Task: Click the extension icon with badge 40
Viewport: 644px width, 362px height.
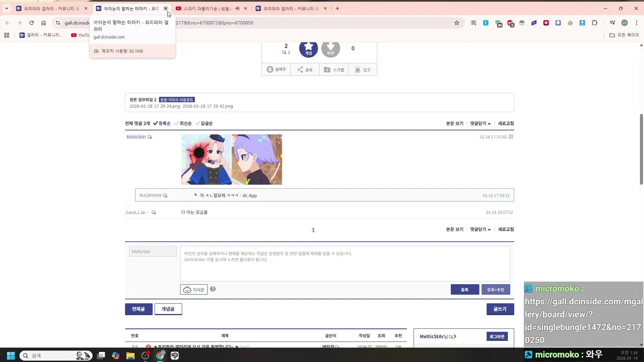Action: point(498,23)
